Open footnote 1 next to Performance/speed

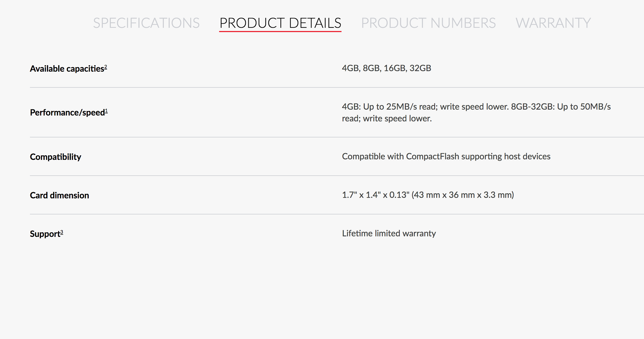point(106,110)
